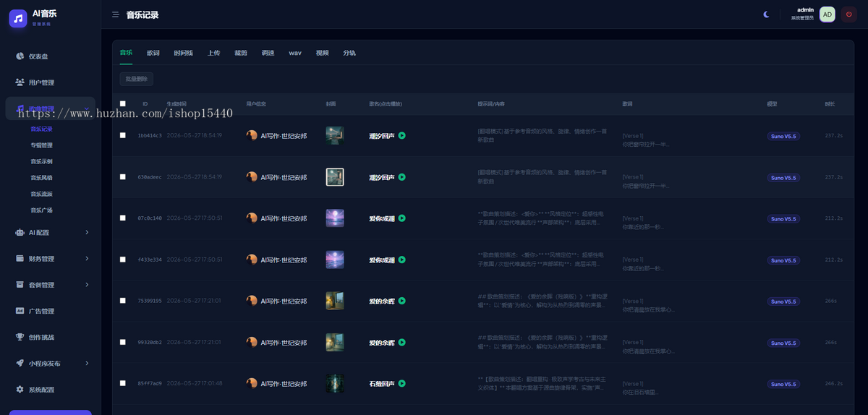Check the box for row 1bb414c3
868x415 pixels.
pos(123,135)
